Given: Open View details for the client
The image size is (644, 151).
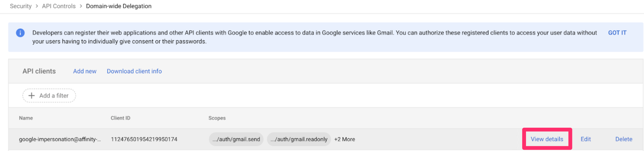Looking at the screenshot, I should click(547, 139).
